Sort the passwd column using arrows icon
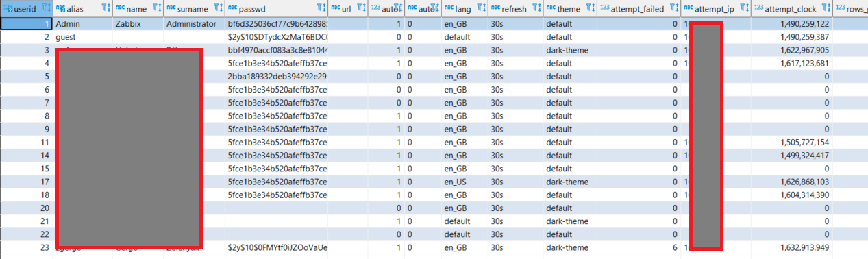The image size is (868, 259). (x=325, y=8)
